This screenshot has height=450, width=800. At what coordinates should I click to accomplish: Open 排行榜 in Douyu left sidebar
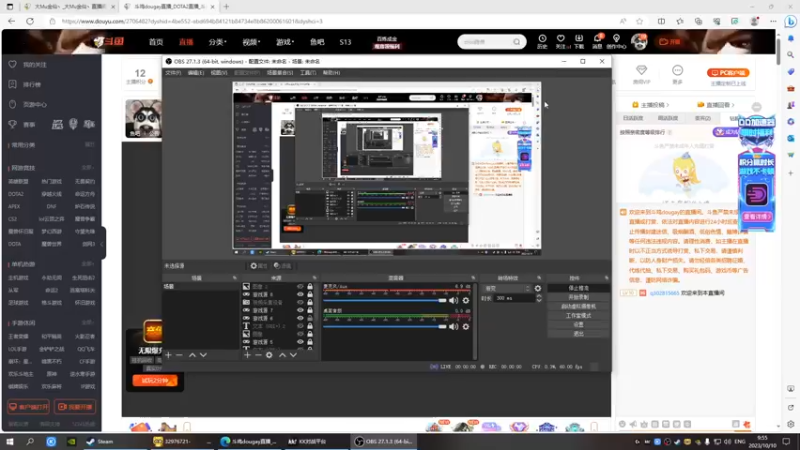point(32,84)
